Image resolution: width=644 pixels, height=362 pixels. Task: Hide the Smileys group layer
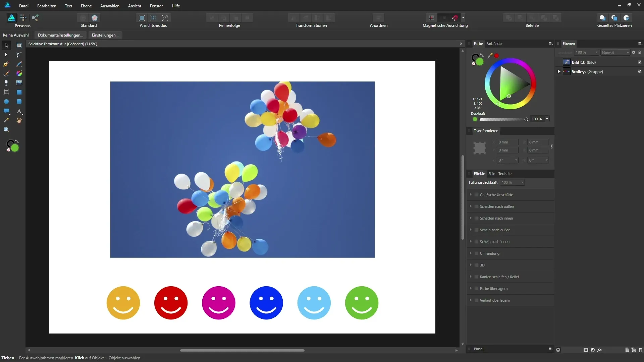pyautogui.click(x=639, y=71)
